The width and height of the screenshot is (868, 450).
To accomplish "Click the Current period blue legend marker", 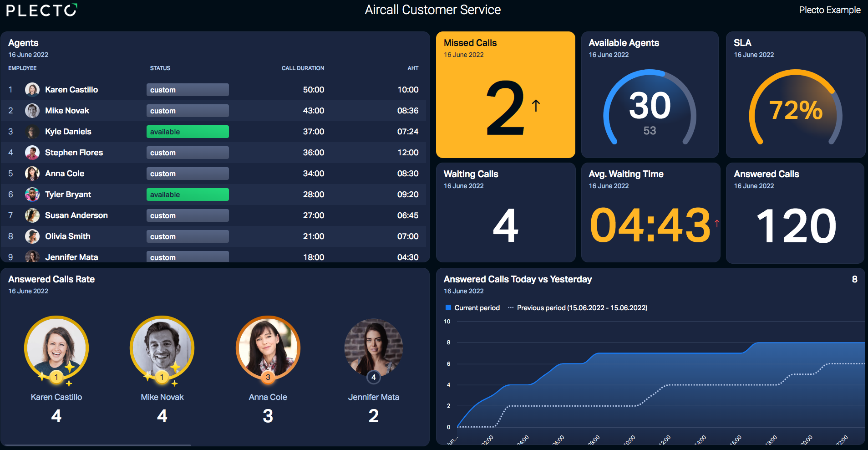I will 448,307.
